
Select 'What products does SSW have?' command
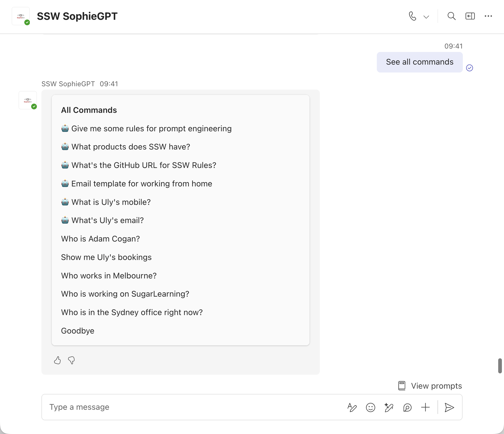(131, 147)
